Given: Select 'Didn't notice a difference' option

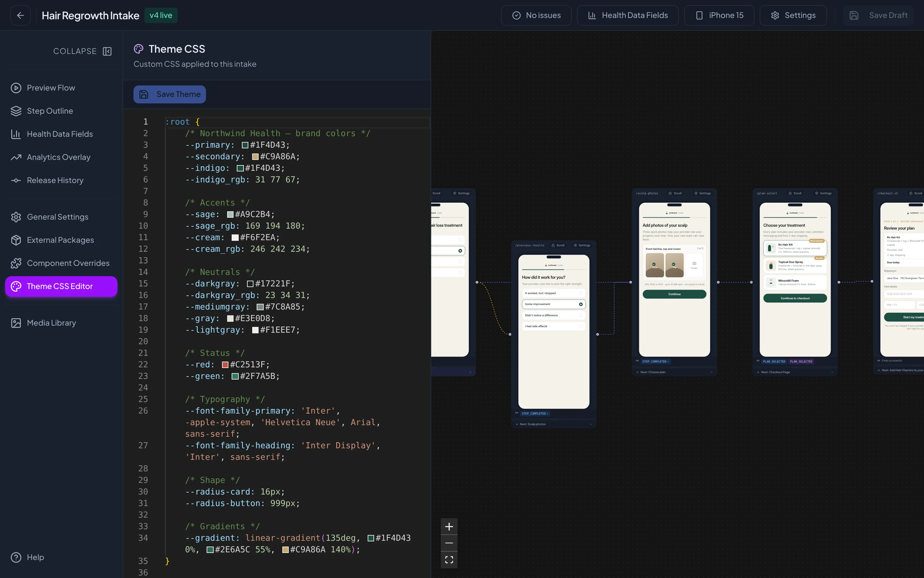Looking at the screenshot, I should 554,315.
